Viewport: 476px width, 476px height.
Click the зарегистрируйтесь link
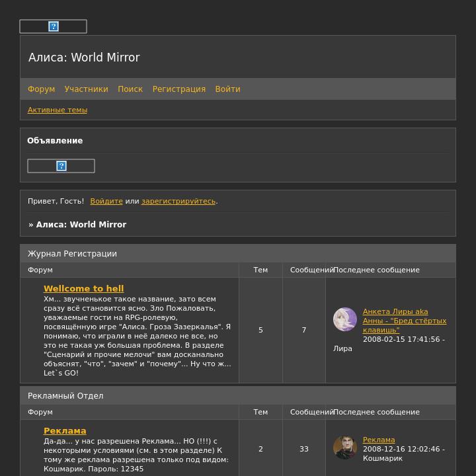178,201
